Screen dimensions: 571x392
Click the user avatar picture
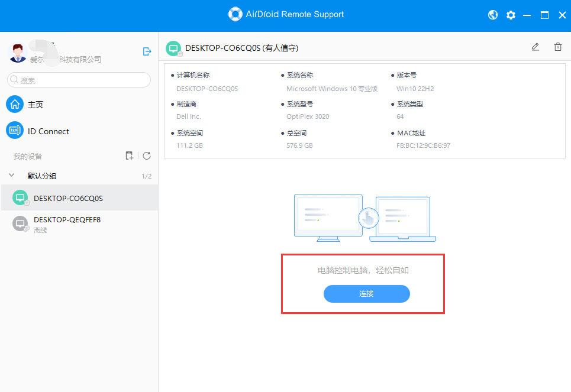coord(18,53)
